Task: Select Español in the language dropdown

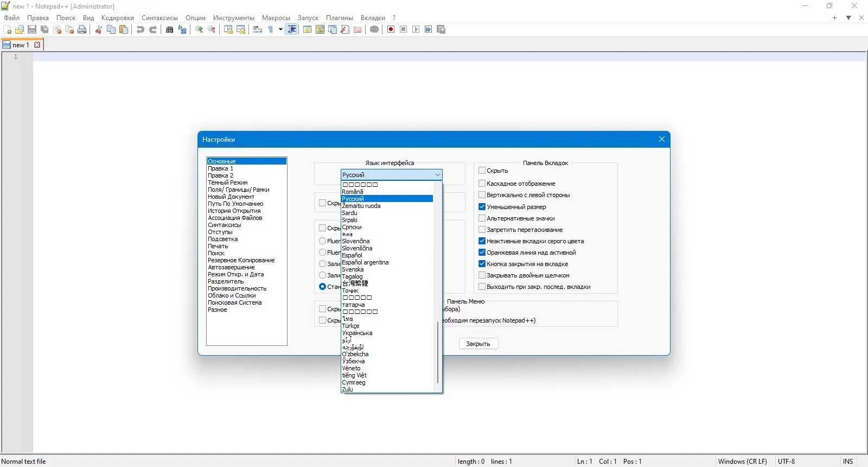Action: (x=352, y=255)
